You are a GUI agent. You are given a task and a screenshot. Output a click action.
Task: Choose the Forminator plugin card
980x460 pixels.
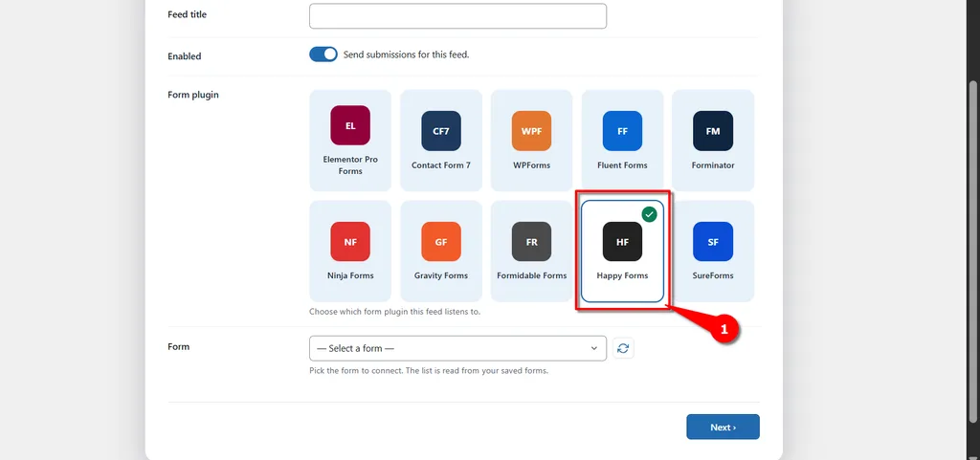click(x=712, y=141)
